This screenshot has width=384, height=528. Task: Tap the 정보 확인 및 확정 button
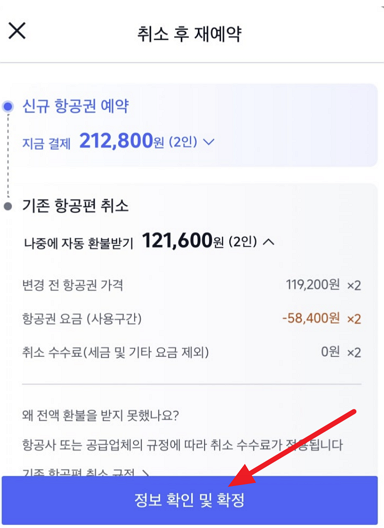pyautogui.click(x=189, y=500)
